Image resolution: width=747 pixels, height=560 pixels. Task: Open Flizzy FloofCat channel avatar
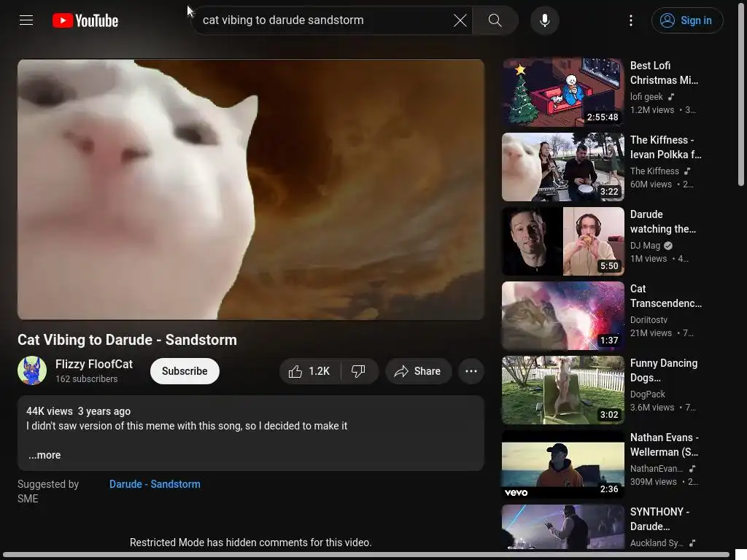[x=32, y=370]
